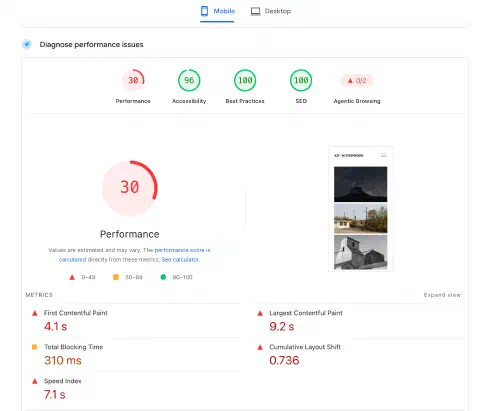Click the red triangle beside First Contentful Paint
Screen dimensions: 480x411
click(x=35, y=313)
